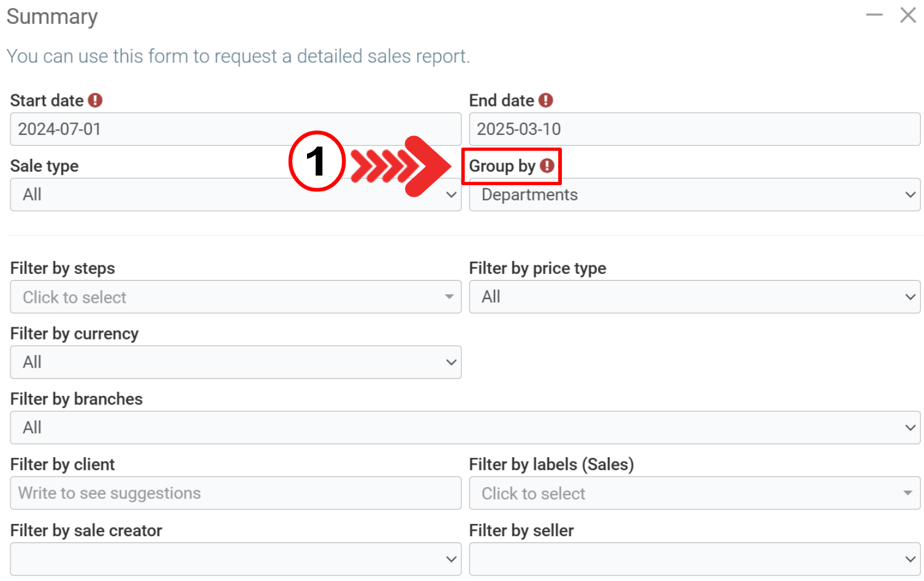Minimize the Summary dialog

(x=874, y=15)
